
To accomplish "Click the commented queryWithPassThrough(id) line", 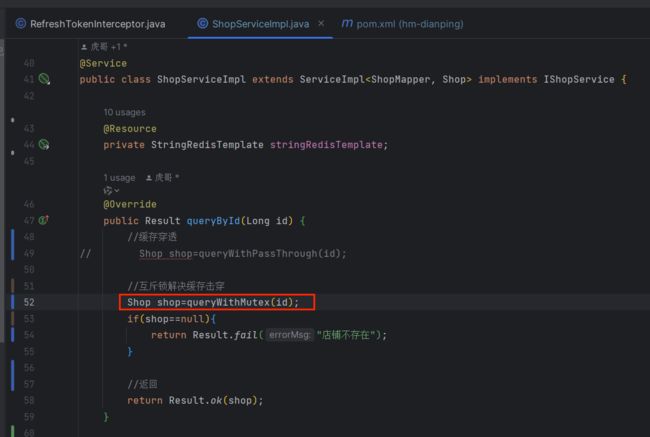I will coord(243,253).
